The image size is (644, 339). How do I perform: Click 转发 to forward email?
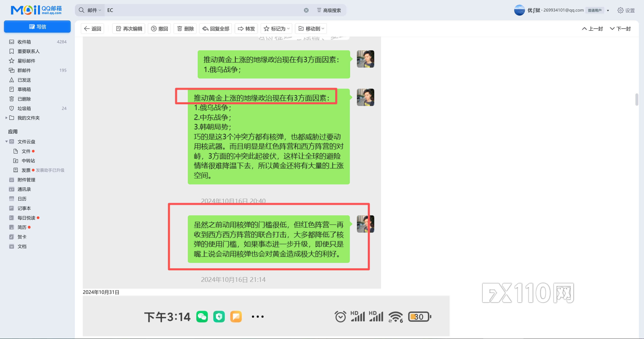246,29
